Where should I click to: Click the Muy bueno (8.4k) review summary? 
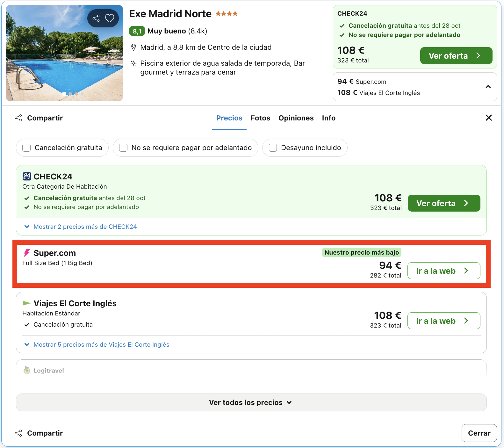tap(177, 31)
